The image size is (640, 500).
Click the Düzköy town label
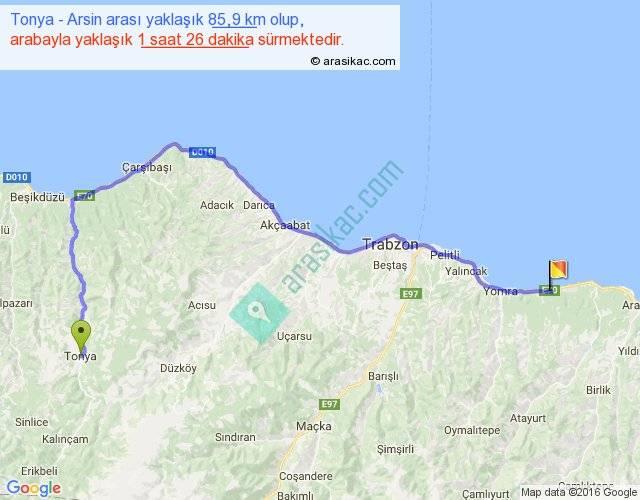coord(177,368)
